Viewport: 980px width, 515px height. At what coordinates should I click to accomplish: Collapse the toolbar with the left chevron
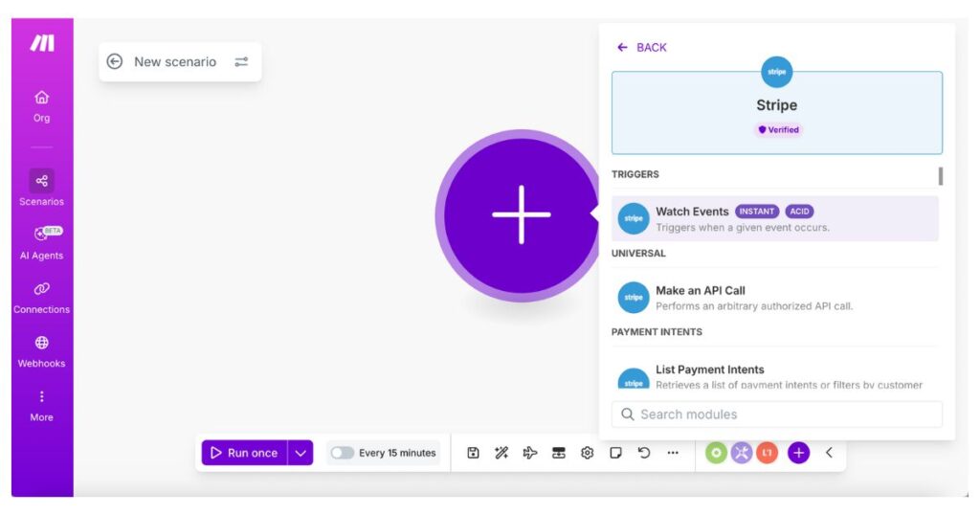(x=829, y=453)
